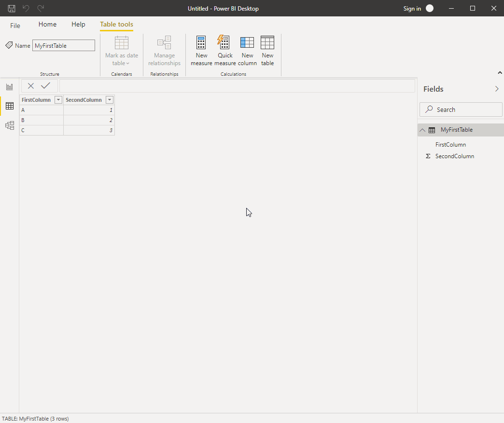Maximize the Power BI window
This screenshot has width=504, height=423.
click(x=473, y=8)
